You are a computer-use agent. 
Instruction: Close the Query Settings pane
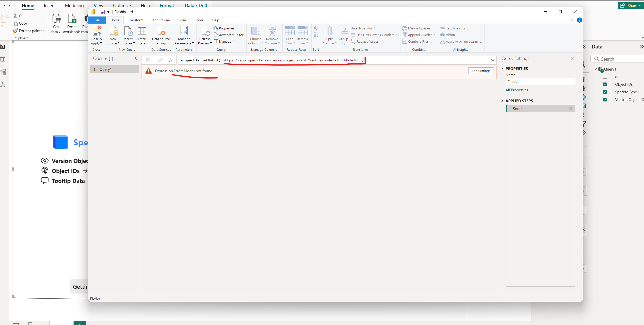572,58
